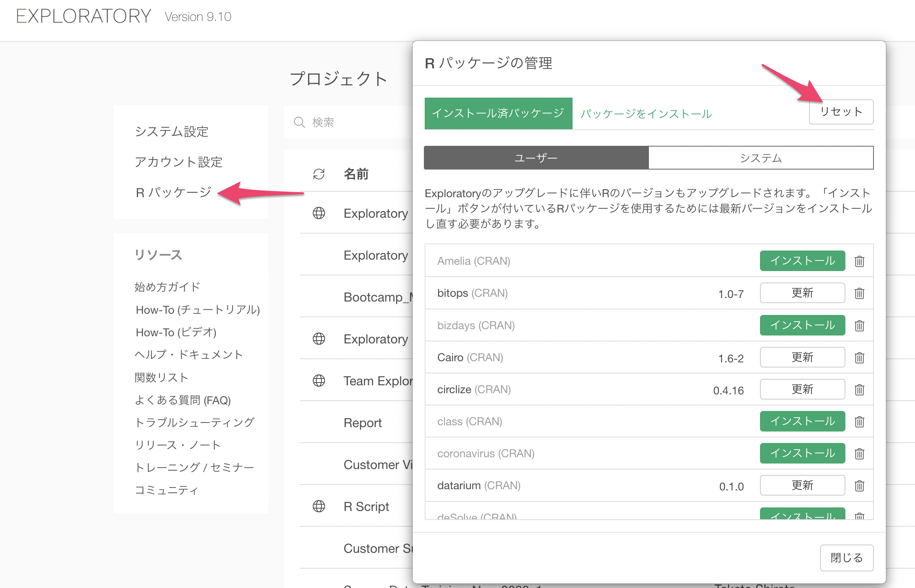Open the Customer Su project row
Image resolution: width=915 pixels, height=588 pixels.
378,548
